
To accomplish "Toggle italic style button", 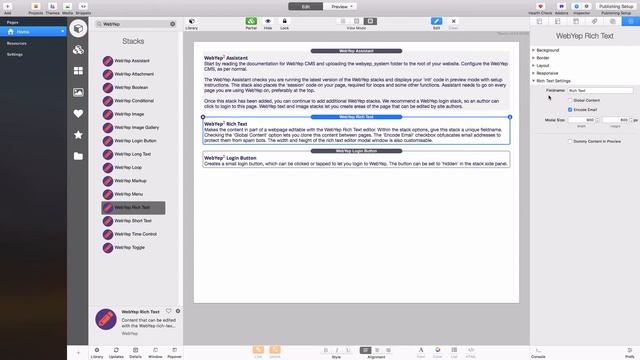I will click(x=337, y=350).
